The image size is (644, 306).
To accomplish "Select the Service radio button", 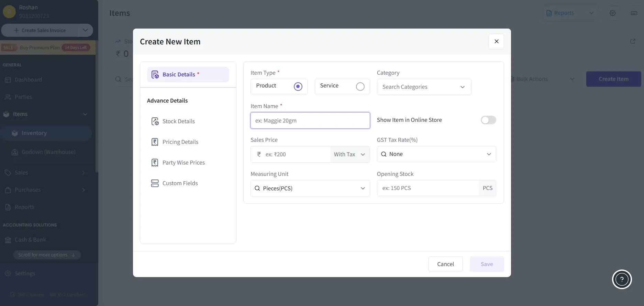I will tap(360, 86).
